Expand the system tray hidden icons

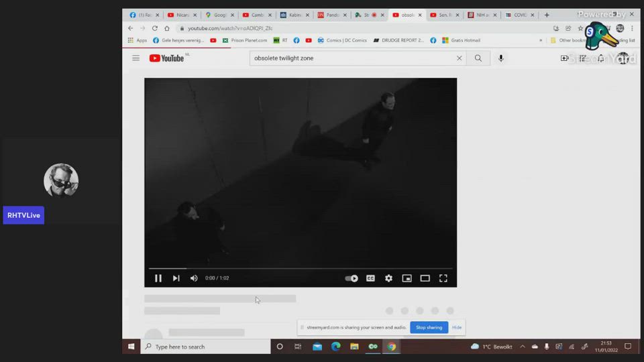pos(523,347)
